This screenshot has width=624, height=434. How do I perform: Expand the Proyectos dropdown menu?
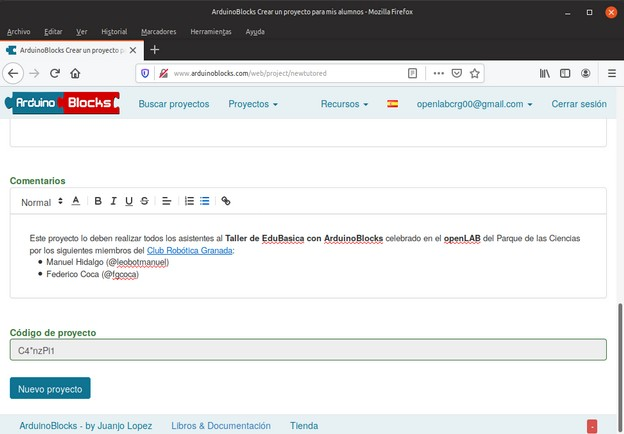click(253, 104)
